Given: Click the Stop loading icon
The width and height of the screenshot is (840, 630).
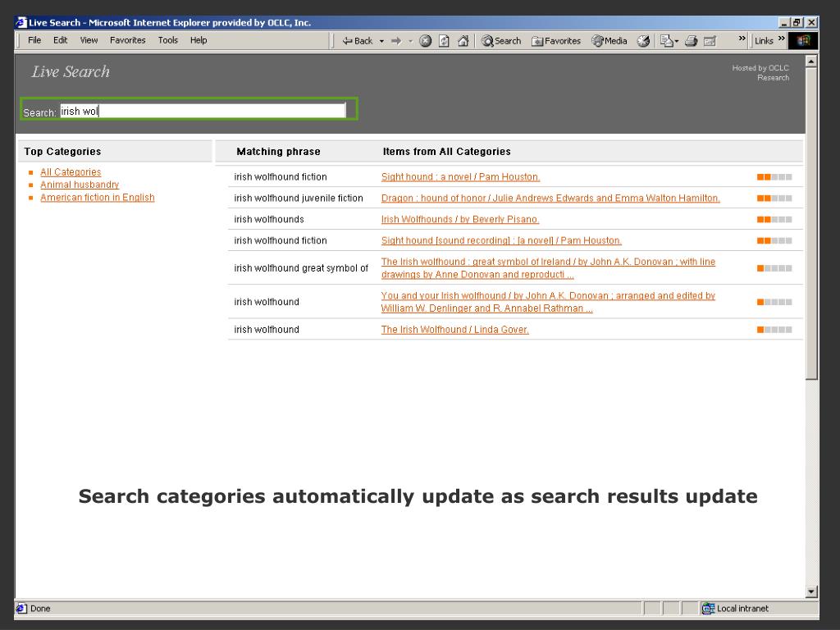Looking at the screenshot, I should pyautogui.click(x=426, y=41).
